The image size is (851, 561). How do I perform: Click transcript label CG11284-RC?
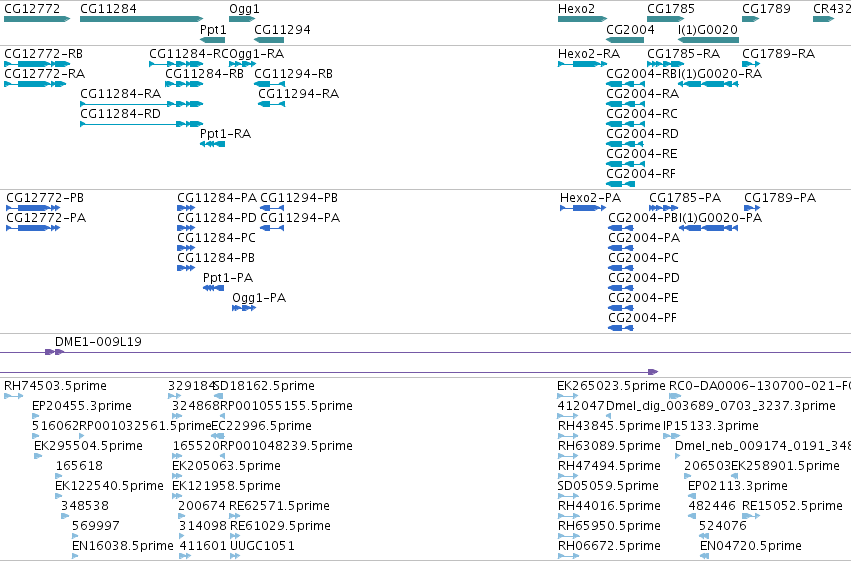click(189, 54)
